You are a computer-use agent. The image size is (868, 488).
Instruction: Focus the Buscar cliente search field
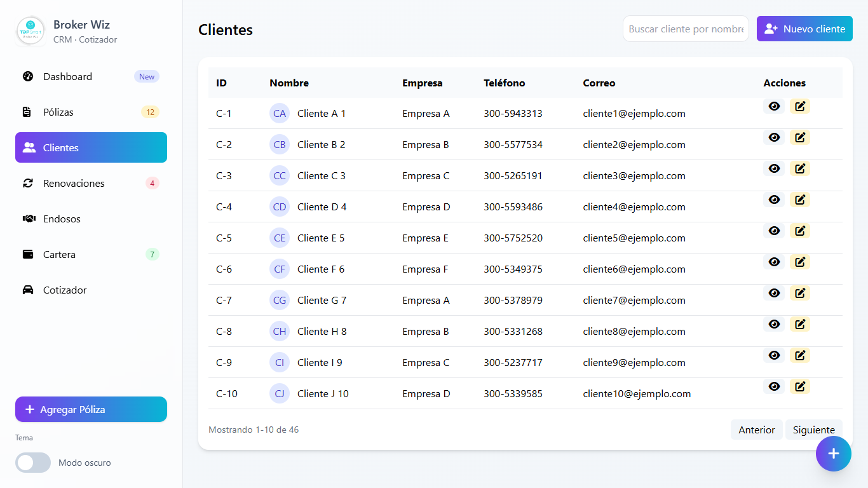coord(685,29)
